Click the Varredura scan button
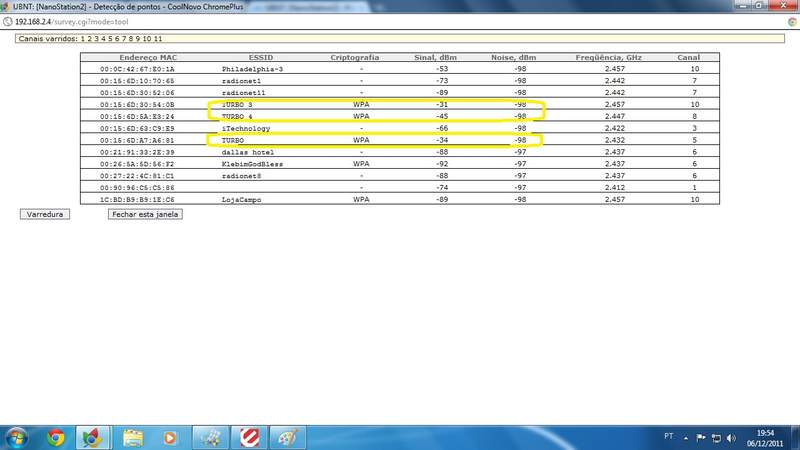The width and height of the screenshot is (800, 450). [x=45, y=214]
